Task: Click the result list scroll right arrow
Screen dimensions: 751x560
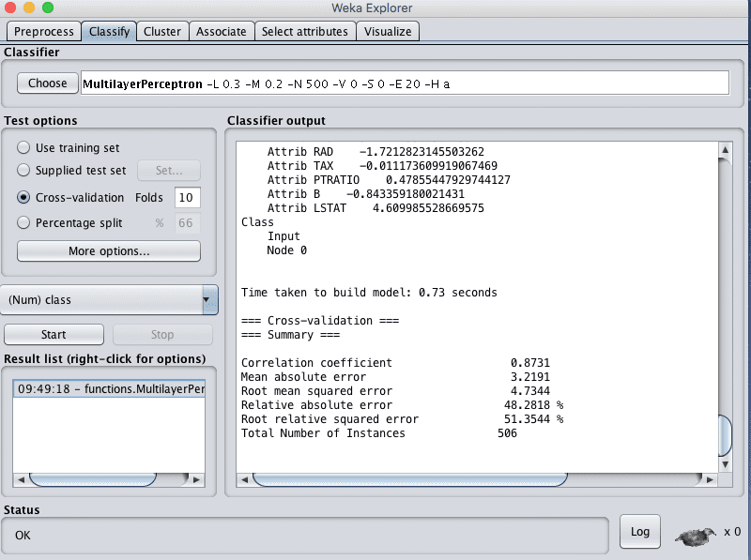Action: click(196, 479)
